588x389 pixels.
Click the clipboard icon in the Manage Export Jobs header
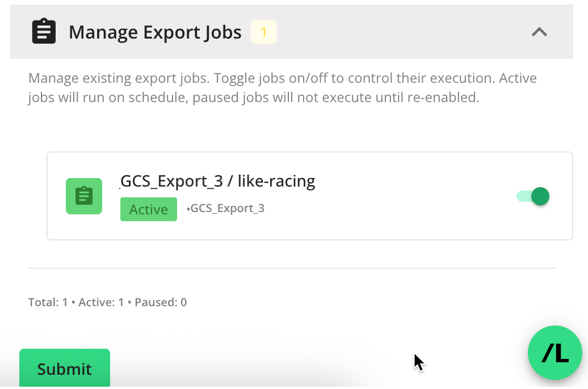(44, 32)
